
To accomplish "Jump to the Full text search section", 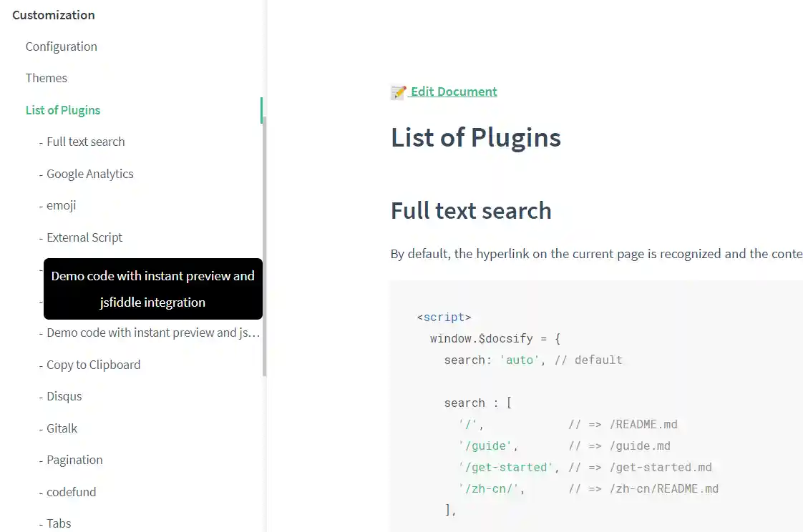I will tap(86, 142).
